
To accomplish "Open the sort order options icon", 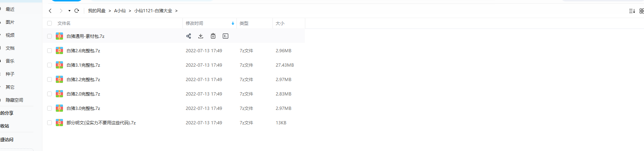I will 632,11.
